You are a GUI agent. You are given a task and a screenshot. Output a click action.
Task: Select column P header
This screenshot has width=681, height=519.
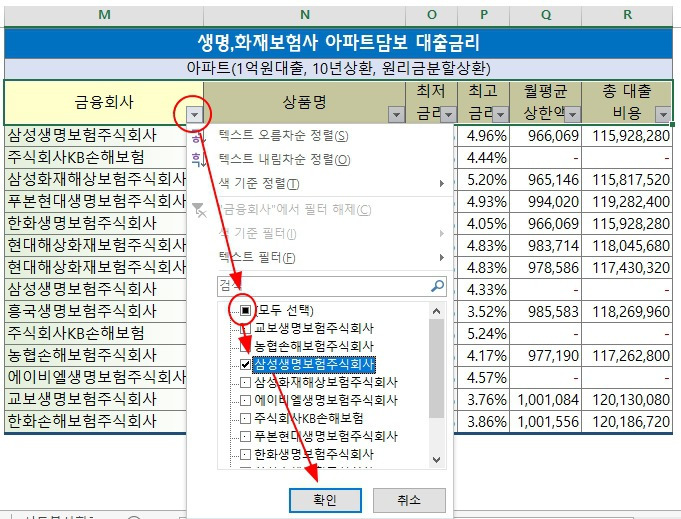coord(483,15)
